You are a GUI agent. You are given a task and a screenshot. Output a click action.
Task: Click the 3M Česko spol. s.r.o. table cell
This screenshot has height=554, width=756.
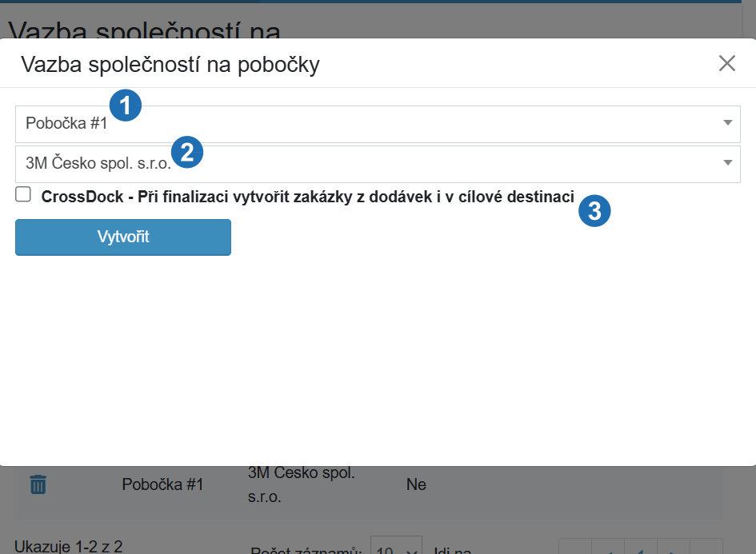(302, 484)
